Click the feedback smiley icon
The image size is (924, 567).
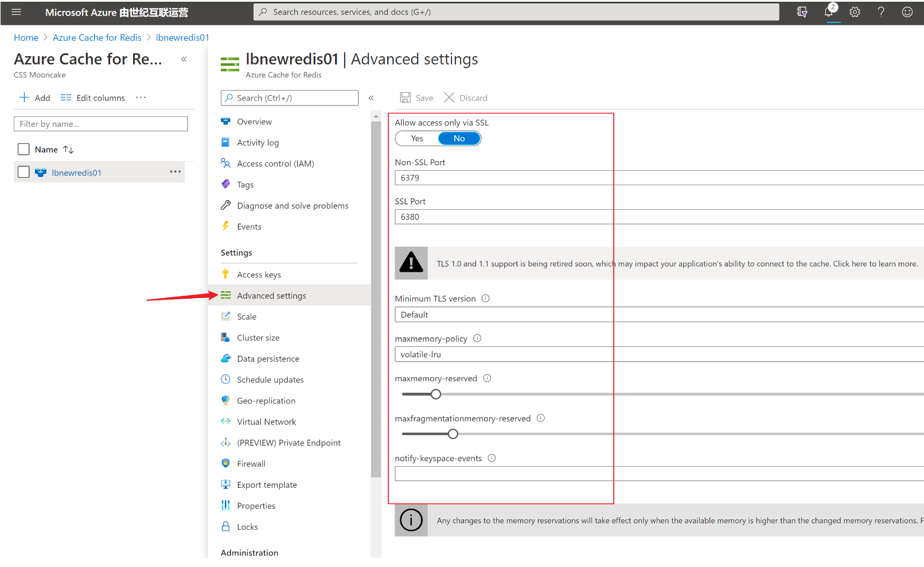click(x=907, y=12)
